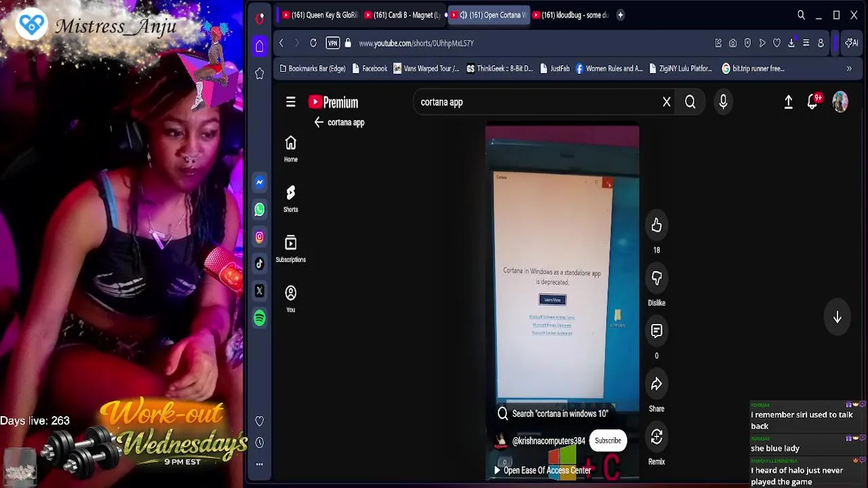Image resolution: width=868 pixels, height=488 pixels.
Task: Remix the Short
Action: [656, 437]
